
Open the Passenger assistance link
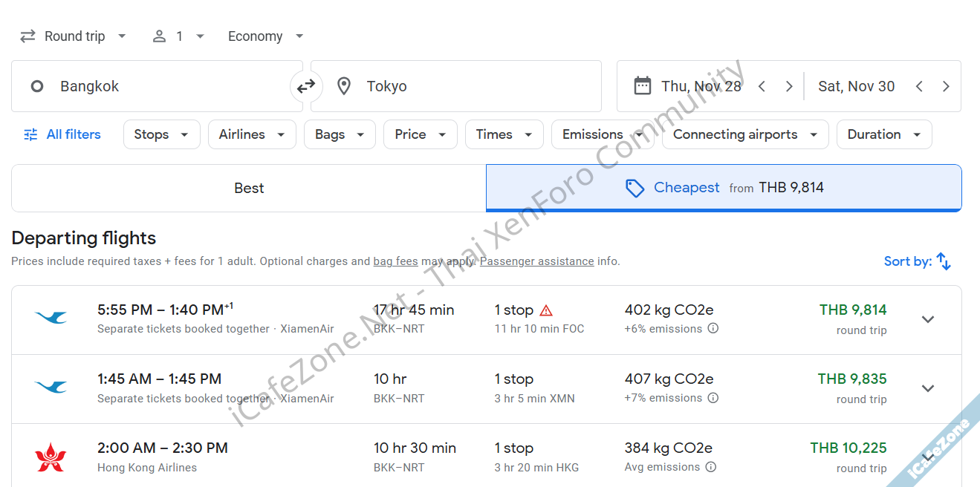[536, 261]
